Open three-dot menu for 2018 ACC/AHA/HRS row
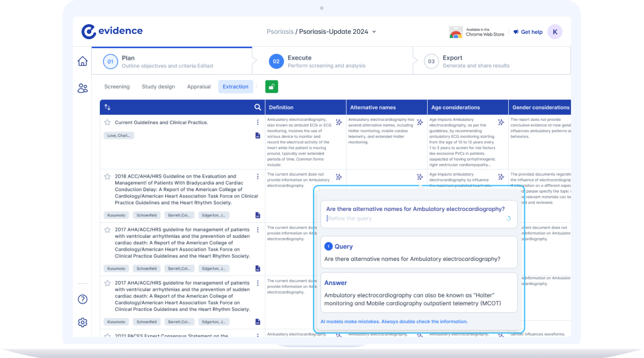This screenshot has width=644, height=358. coord(258,177)
